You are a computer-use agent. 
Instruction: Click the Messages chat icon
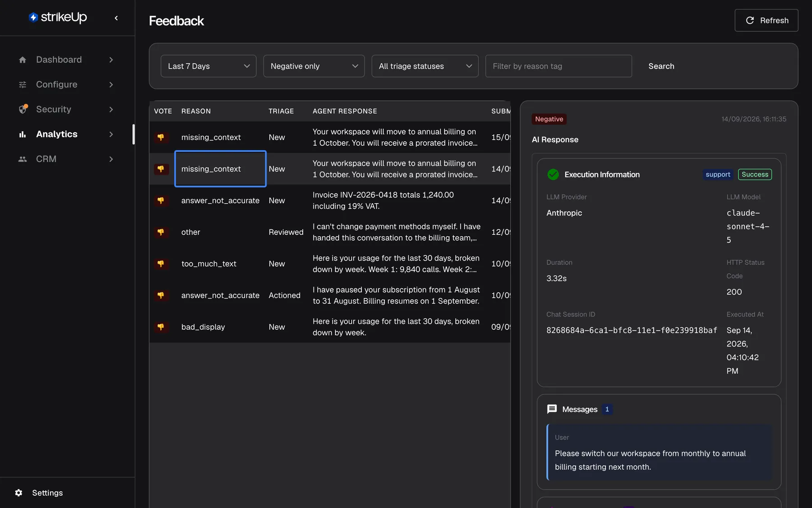click(x=552, y=409)
